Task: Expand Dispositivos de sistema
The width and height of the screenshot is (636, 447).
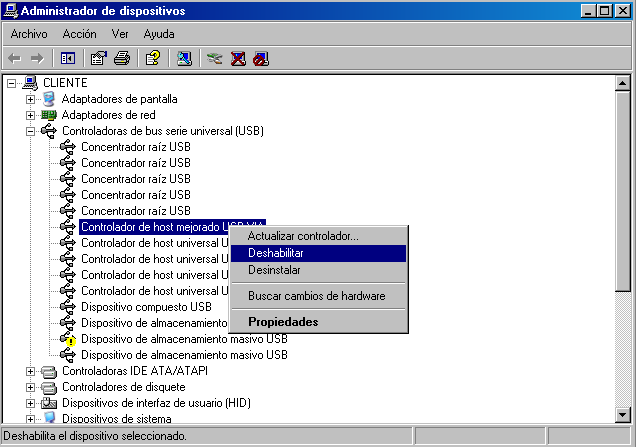Action: 30,419
